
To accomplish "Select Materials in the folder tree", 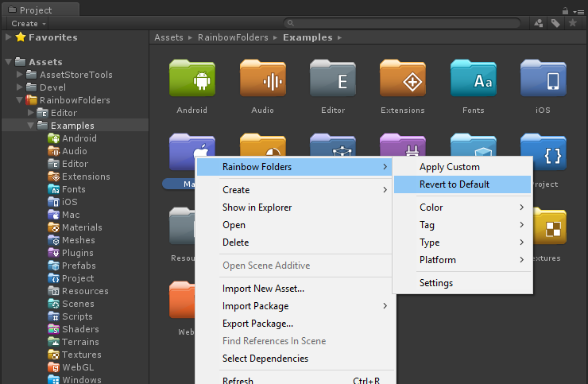I will (x=82, y=227).
